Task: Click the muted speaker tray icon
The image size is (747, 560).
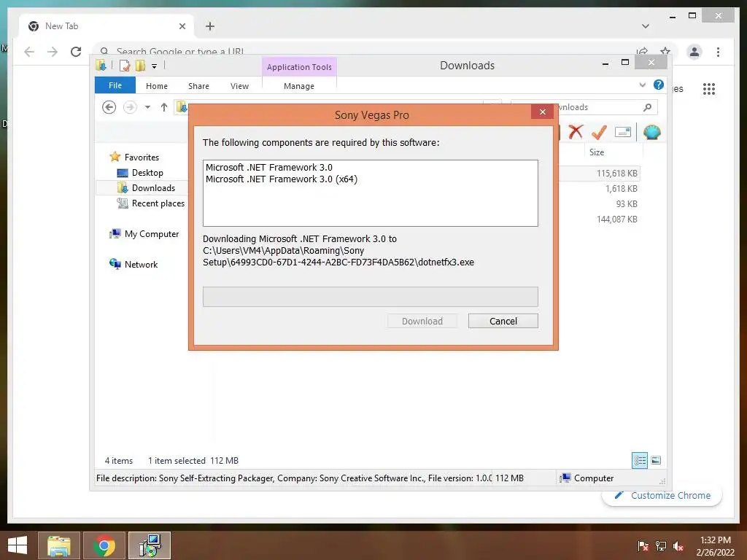Action: pyautogui.click(x=678, y=545)
